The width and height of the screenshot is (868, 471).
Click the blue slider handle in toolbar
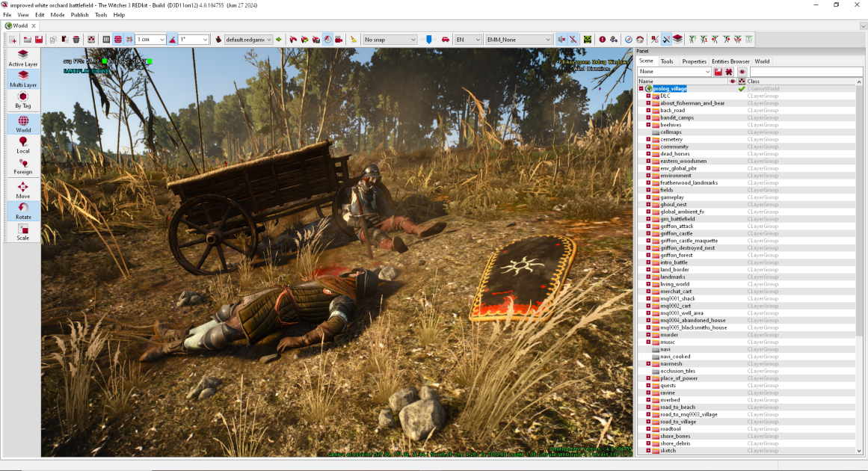point(429,40)
